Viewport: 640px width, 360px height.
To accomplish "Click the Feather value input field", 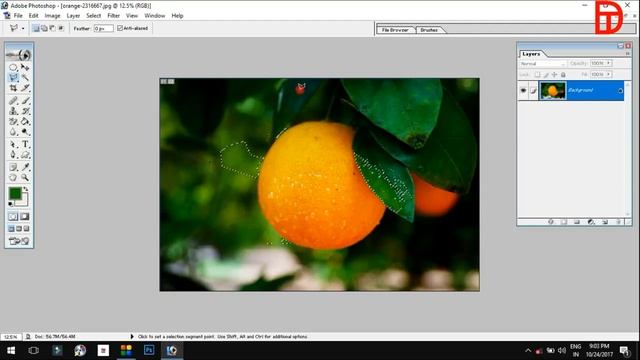I will pyautogui.click(x=103, y=28).
